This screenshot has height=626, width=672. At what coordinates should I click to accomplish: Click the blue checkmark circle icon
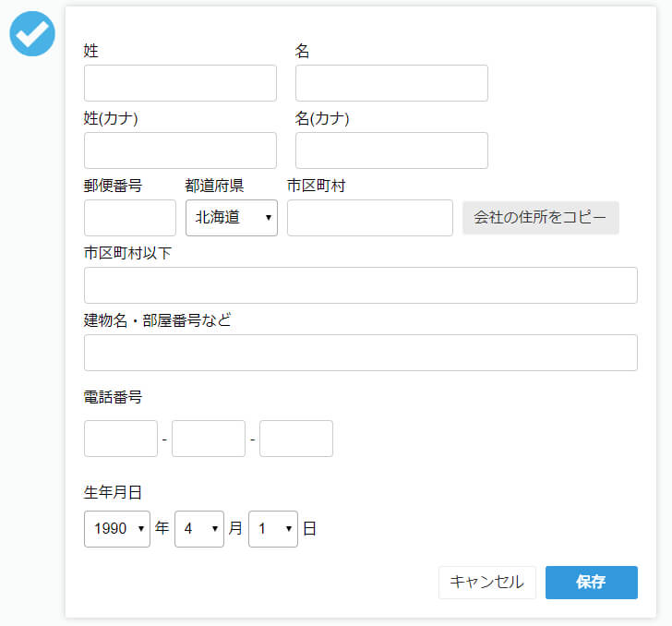click(x=32, y=33)
